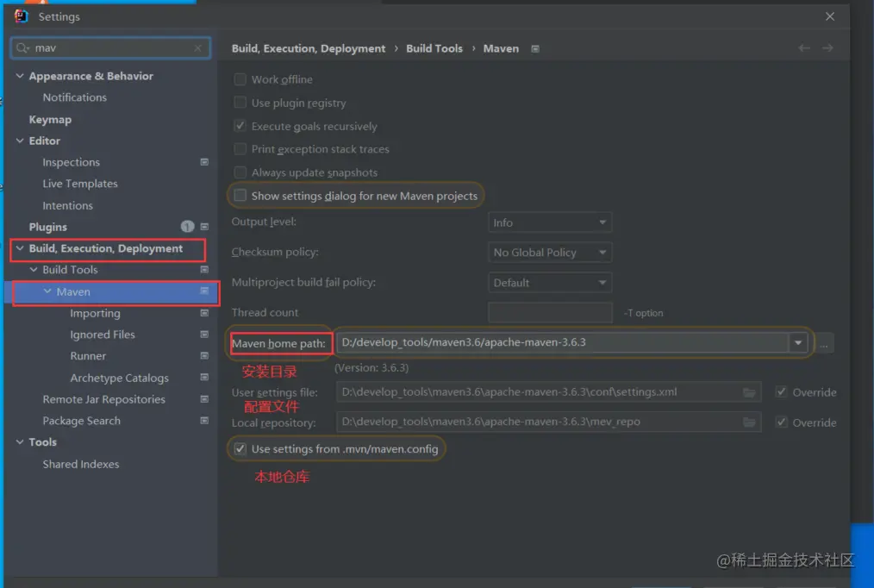Click Build, Execution, Deployment breadcrumb

(x=309, y=48)
